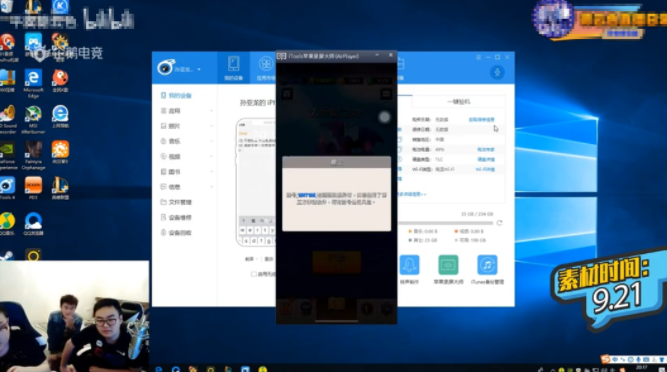Open My Device (我的设备) toolbar icon
Viewport: 667px width, 372px height.
[x=234, y=68]
